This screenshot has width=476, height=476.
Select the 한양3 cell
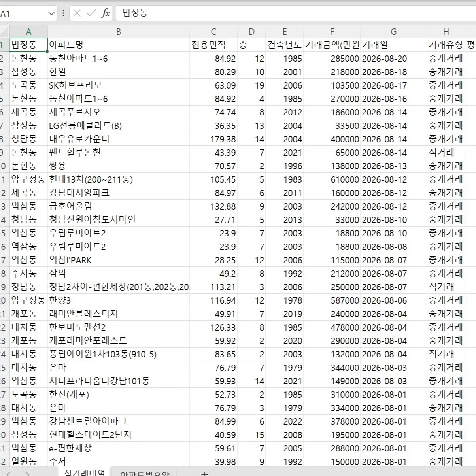pyautogui.click(x=119, y=300)
